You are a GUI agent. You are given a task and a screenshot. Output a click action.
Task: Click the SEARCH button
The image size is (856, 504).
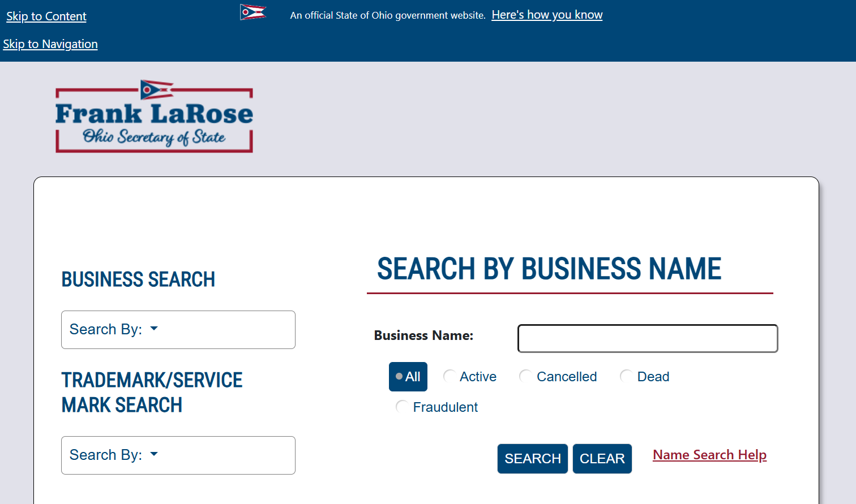tap(532, 458)
